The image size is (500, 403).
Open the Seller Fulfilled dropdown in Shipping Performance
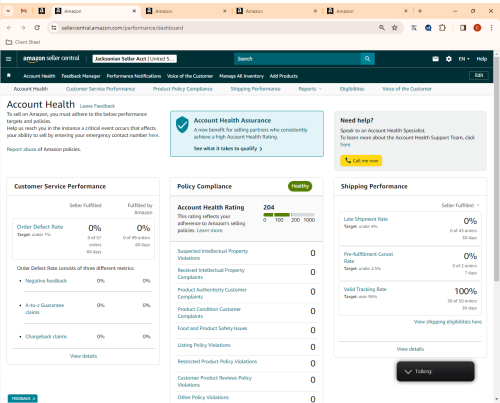(460, 205)
